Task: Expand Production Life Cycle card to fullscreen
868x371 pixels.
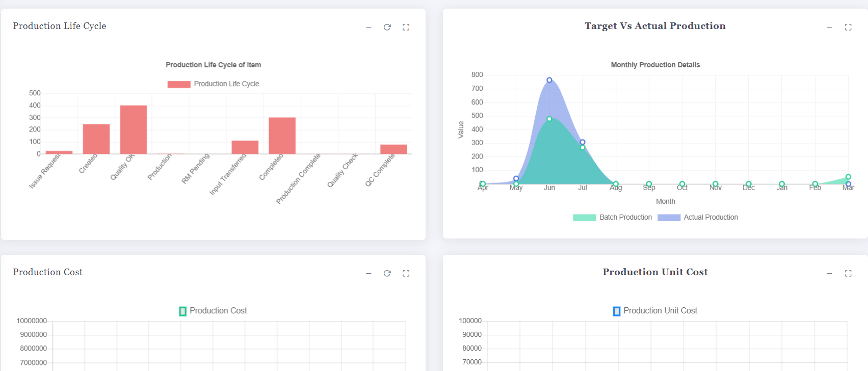Action: point(406,27)
